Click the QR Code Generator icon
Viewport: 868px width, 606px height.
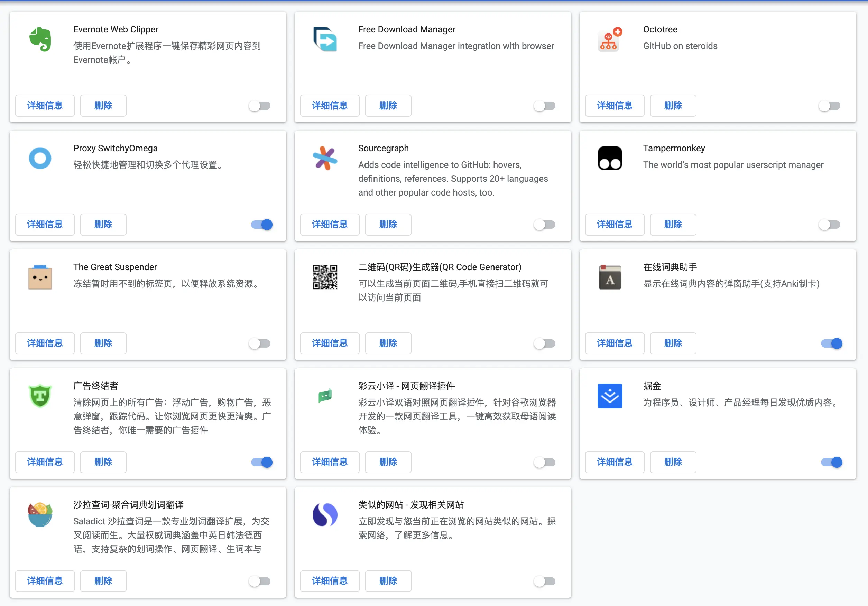pyautogui.click(x=325, y=277)
